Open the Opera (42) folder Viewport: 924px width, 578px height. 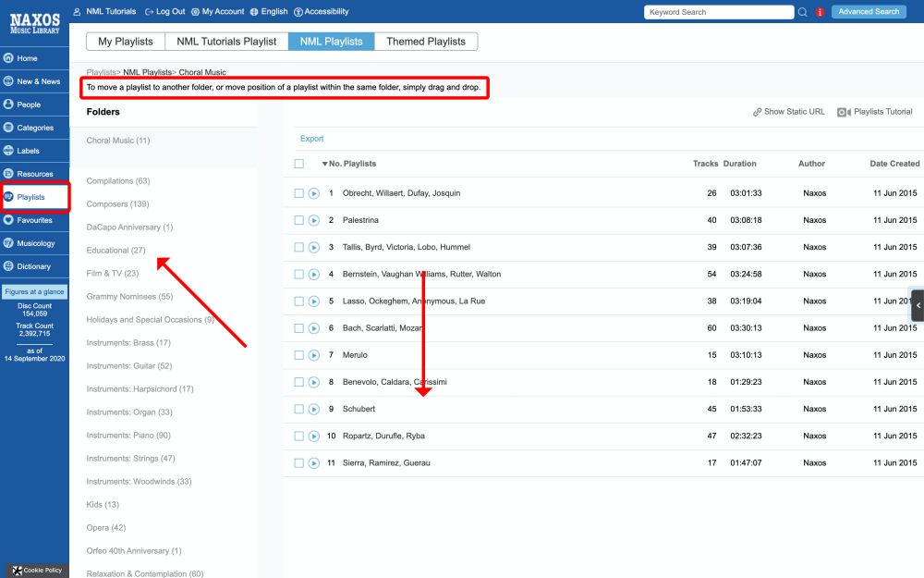point(106,528)
